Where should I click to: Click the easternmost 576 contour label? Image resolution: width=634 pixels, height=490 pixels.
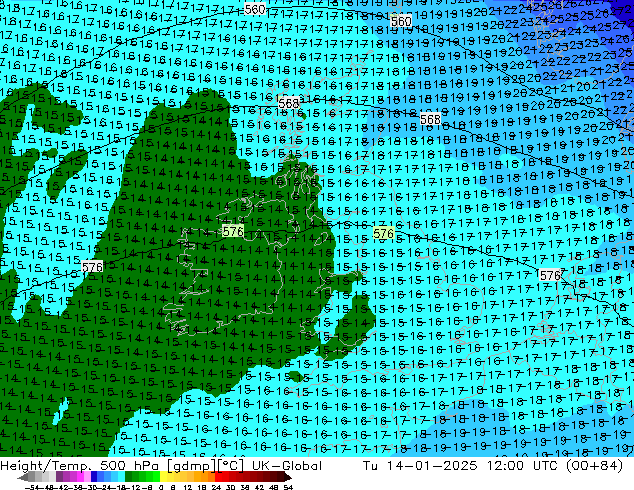(551, 275)
